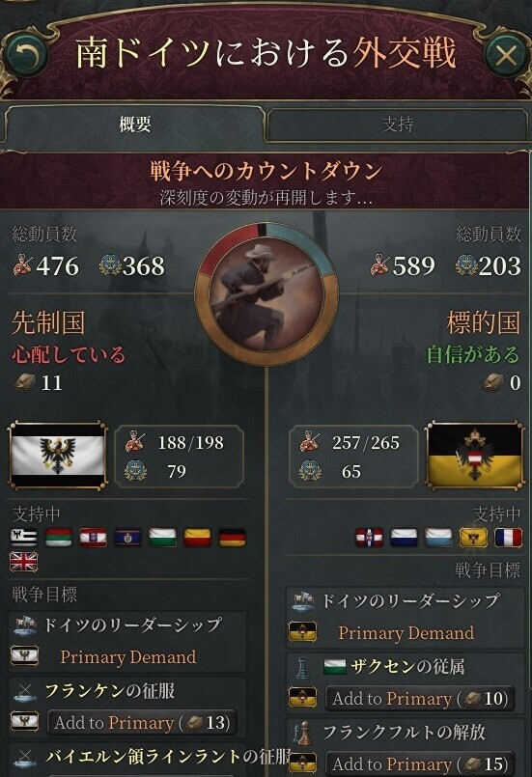Click the Saxony flag in ザクセンの従属 goal
The image size is (532, 777).
click(x=335, y=667)
